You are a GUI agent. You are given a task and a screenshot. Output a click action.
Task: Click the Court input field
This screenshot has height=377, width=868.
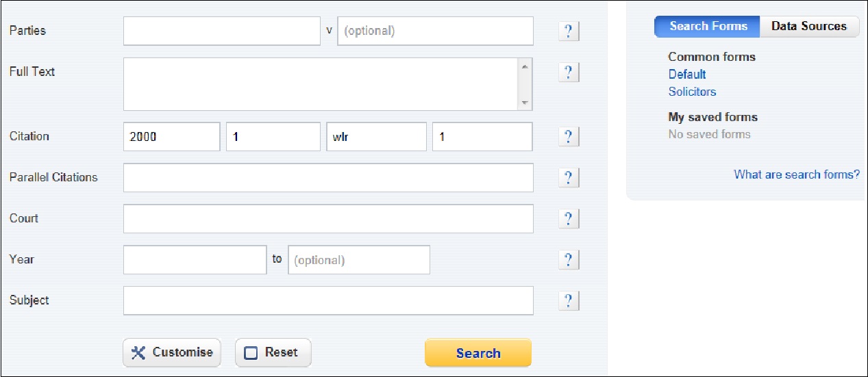328,219
